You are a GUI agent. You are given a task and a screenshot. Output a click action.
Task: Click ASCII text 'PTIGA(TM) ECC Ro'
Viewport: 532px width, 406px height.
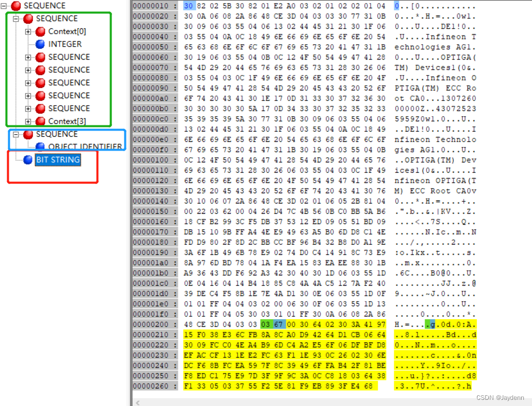point(435,88)
